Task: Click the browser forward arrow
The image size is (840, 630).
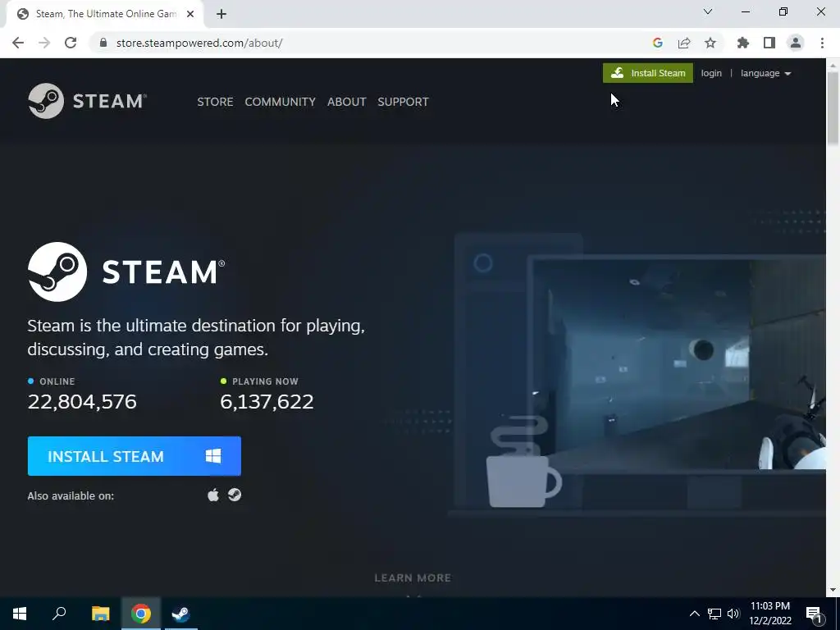Action: click(x=44, y=43)
